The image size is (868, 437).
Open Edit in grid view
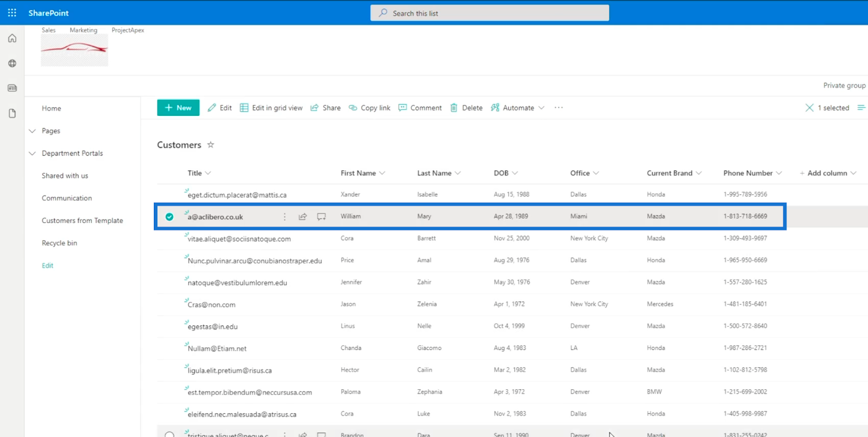(271, 108)
